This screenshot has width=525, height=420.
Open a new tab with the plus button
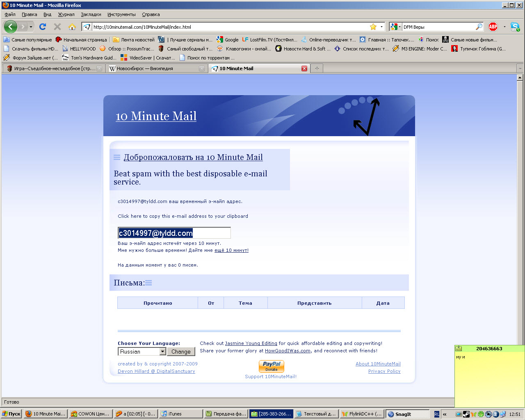coord(317,68)
